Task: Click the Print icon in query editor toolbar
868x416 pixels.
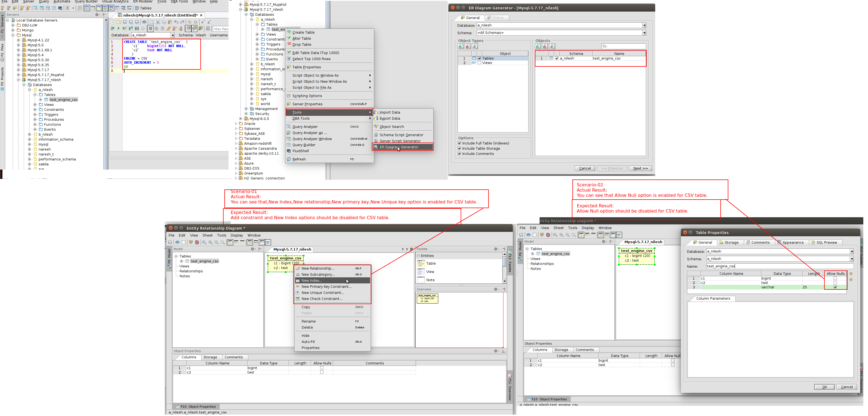Action: [144, 22]
